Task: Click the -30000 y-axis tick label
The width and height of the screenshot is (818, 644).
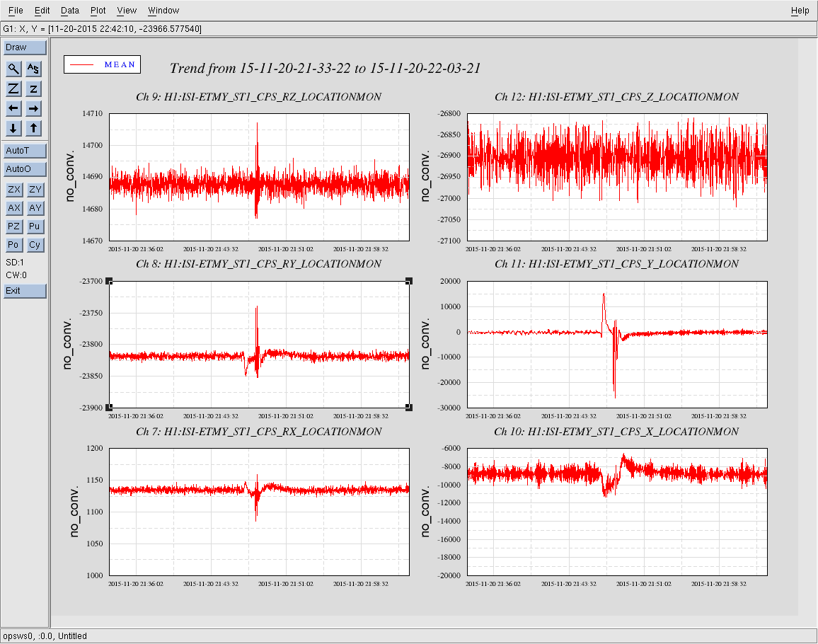Action: pyautogui.click(x=449, y=408)
